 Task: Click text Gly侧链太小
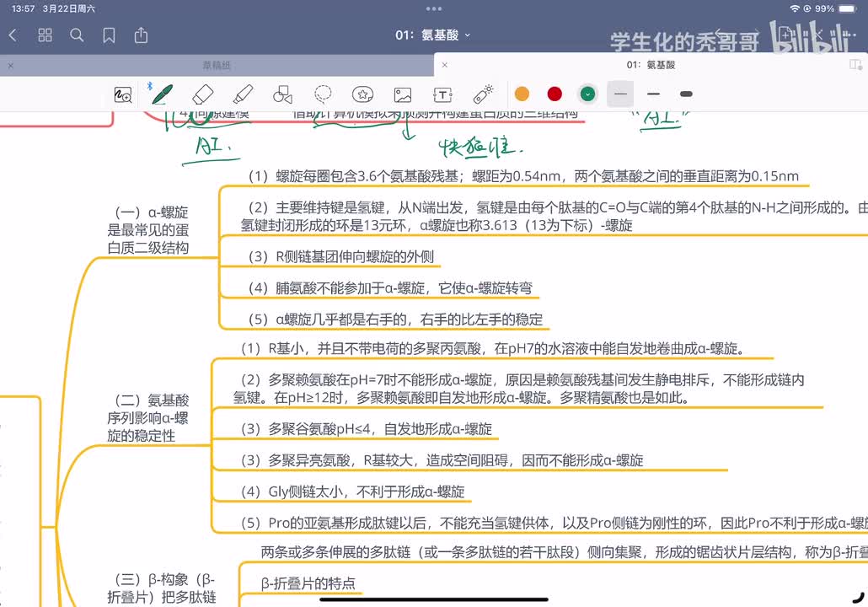point(352,492)
